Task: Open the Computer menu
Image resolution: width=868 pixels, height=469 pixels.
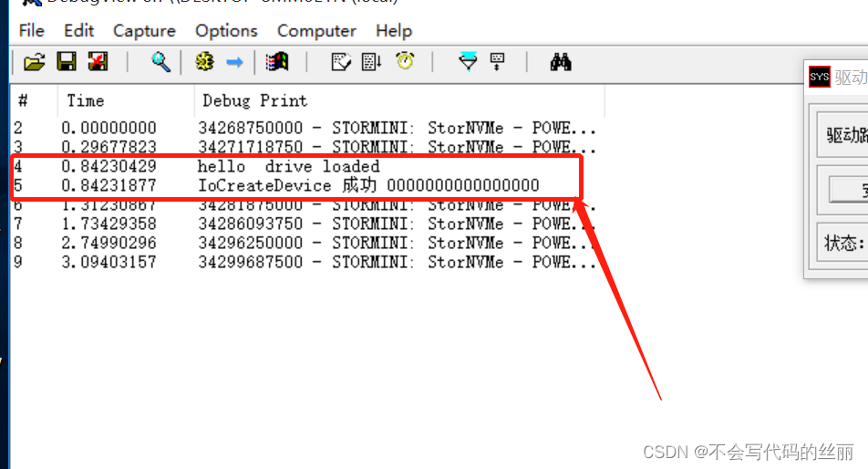Action: (x=316, y=31)
